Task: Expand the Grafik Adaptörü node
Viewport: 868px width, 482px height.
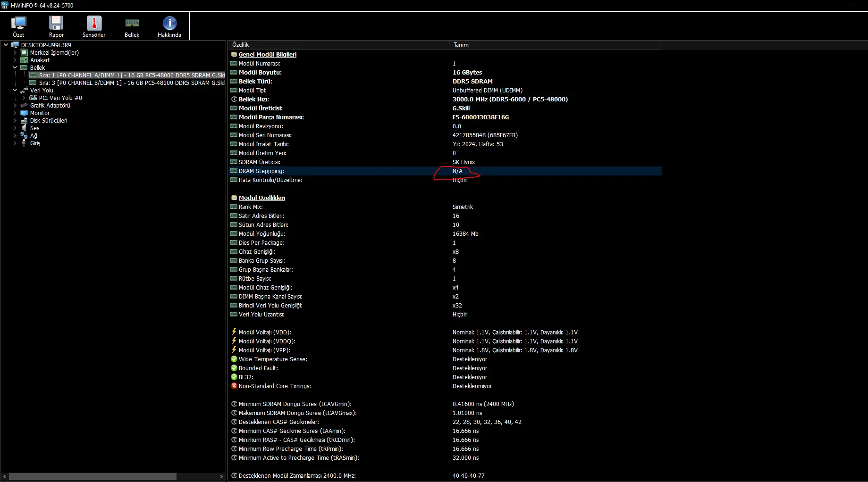Action: pyautogui.click(x=15, y=105)
